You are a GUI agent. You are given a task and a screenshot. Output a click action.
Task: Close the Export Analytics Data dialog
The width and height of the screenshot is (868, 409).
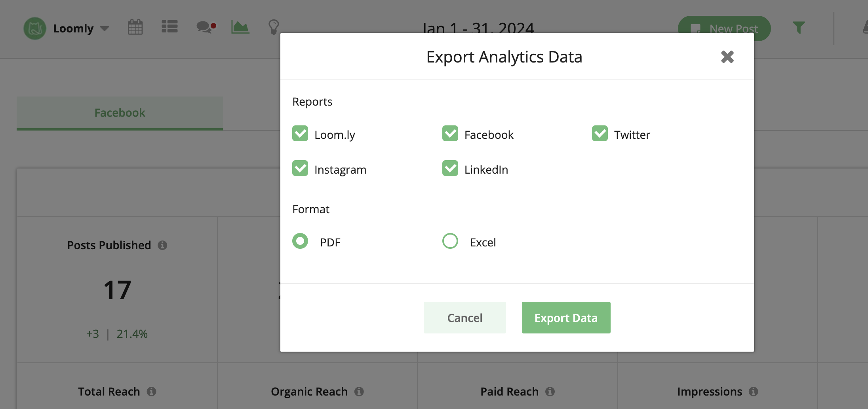(727, 57)
